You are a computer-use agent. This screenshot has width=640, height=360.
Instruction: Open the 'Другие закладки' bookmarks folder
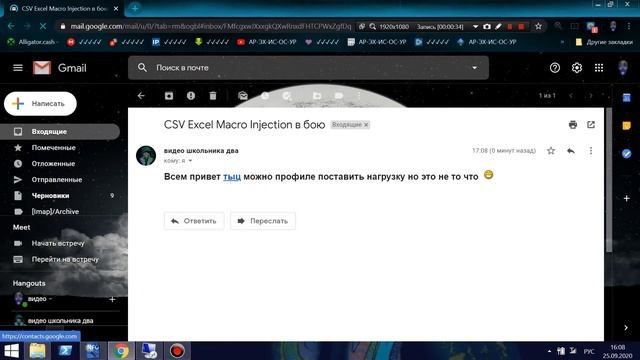click(604, 42)
